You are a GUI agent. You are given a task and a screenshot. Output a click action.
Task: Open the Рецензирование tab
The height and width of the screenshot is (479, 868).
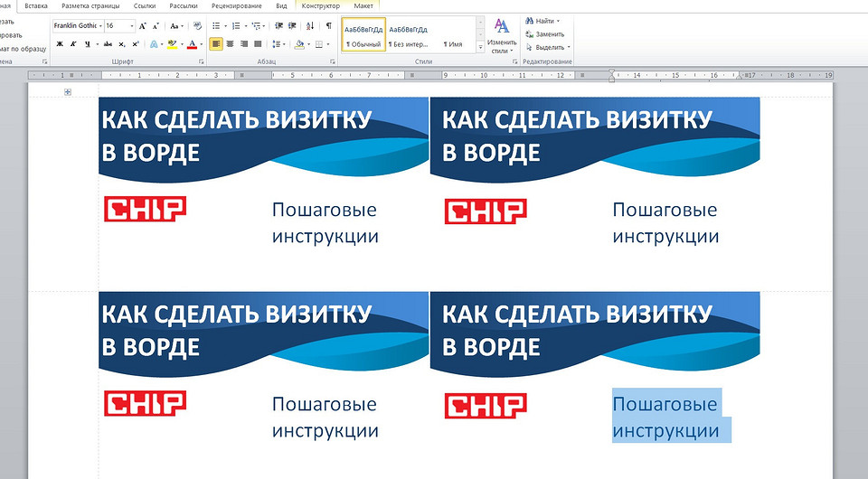(x=236, y=6)
